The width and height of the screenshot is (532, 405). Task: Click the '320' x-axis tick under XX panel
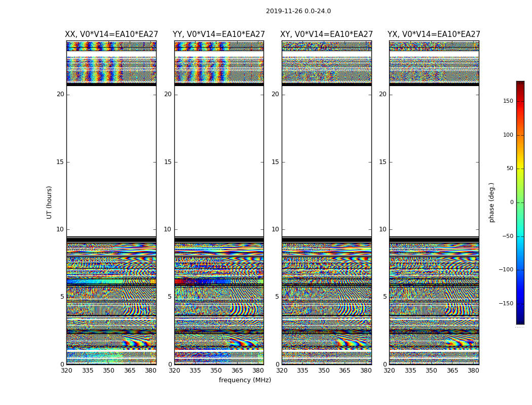click(x=66, y=371)
